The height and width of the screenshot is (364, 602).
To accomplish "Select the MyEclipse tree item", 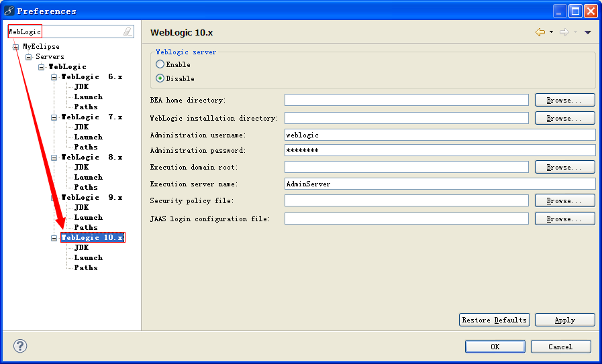I will pos(41,47).
